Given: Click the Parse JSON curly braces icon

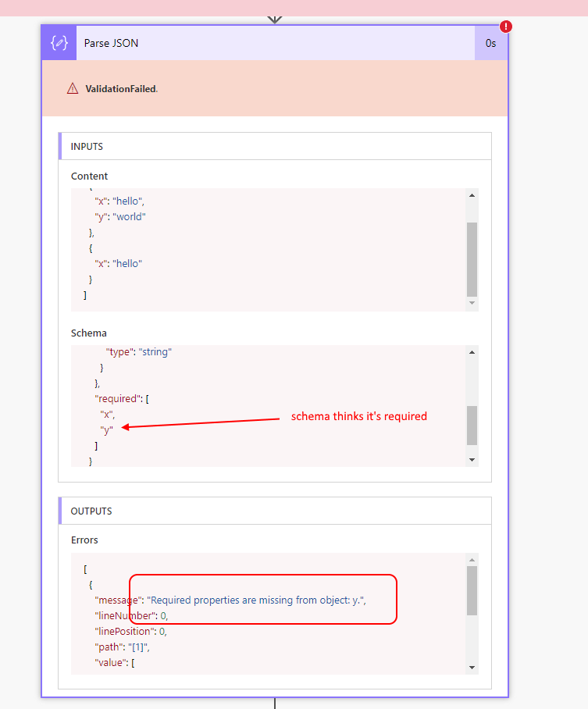Looking at the screenshot, I should 59,43.
